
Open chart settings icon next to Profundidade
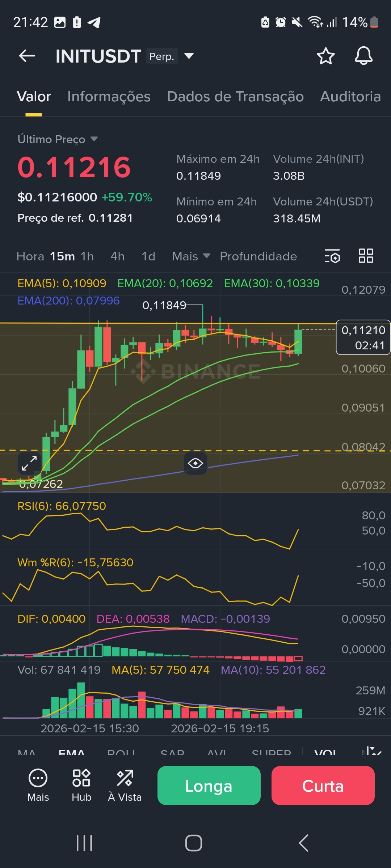pyautogui.click(x=332, y=256)
